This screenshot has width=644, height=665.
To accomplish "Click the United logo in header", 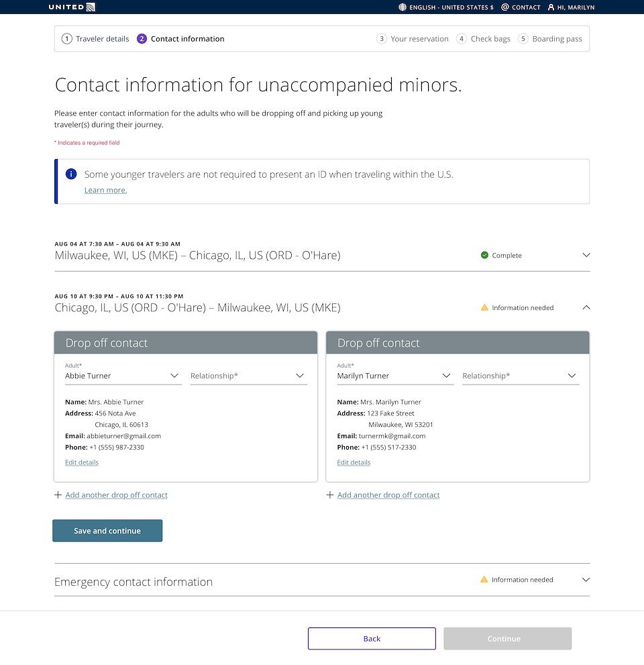I will tap(72, 7).
